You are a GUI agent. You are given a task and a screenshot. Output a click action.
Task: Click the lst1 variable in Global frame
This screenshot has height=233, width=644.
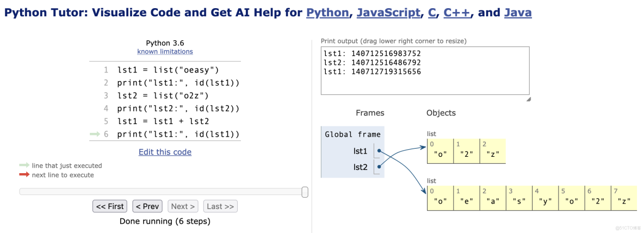pos(360,151)
